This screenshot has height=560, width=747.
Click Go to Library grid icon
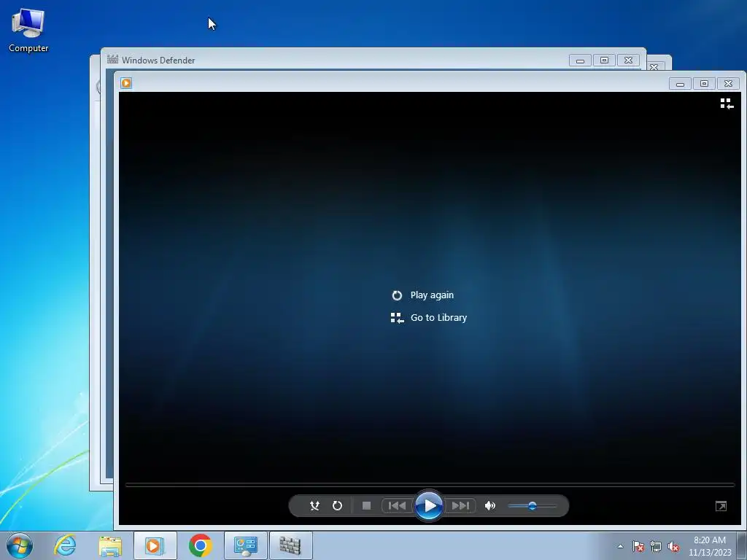coord(397,318)
